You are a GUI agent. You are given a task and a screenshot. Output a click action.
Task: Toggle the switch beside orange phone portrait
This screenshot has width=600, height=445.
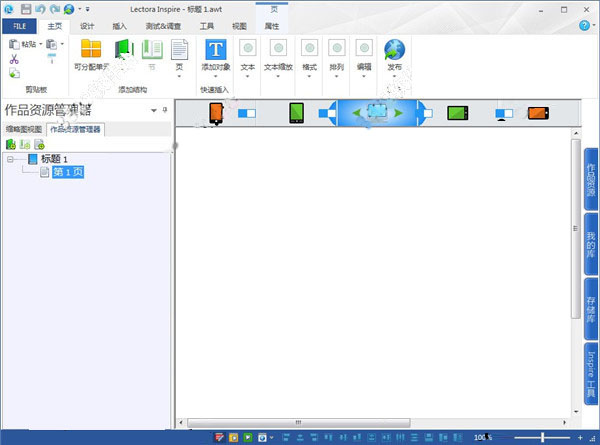[x=247, y=114]
